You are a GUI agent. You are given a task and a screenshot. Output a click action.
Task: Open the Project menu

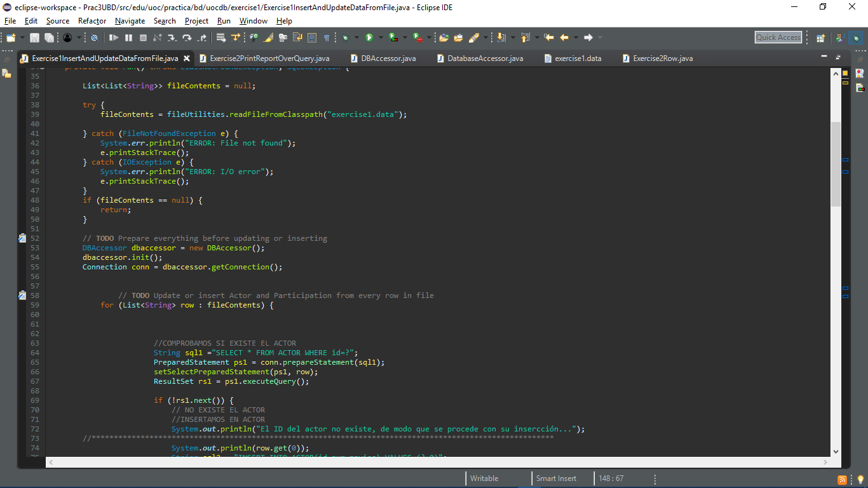(x=197, y=21)
